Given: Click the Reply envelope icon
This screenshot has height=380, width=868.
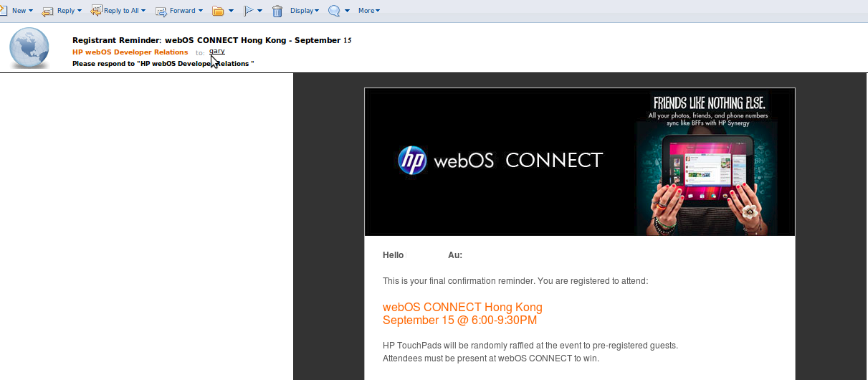Looking at the screenshot, I should coord(48,11).
